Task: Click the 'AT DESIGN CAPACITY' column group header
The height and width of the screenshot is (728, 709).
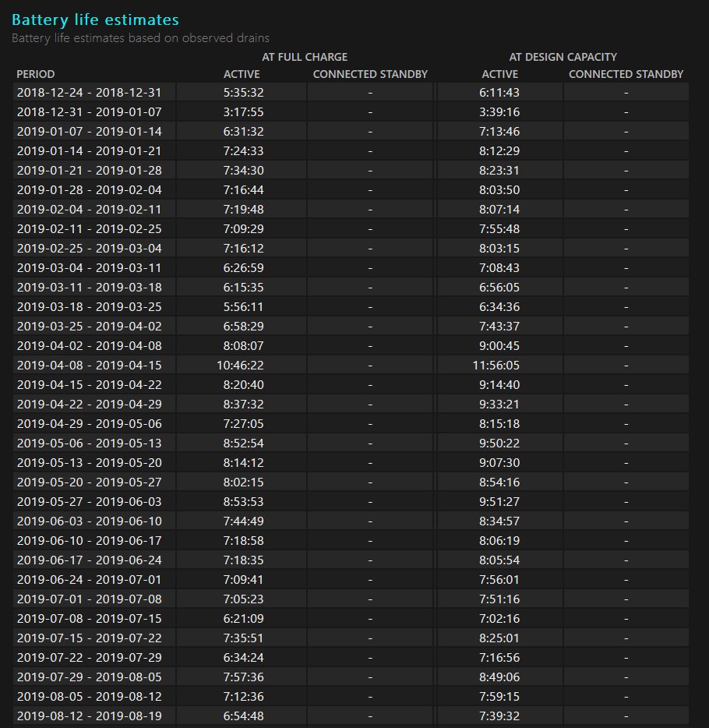Action: coord(563,57)
